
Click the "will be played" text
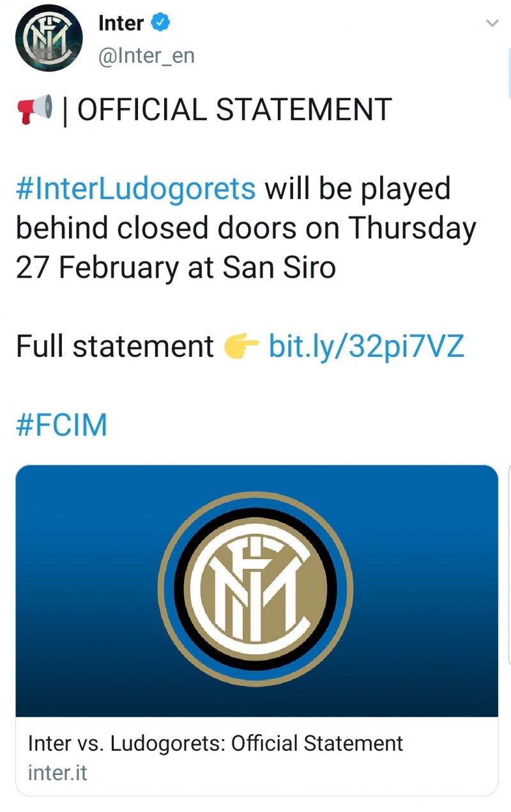pos(358,189)
